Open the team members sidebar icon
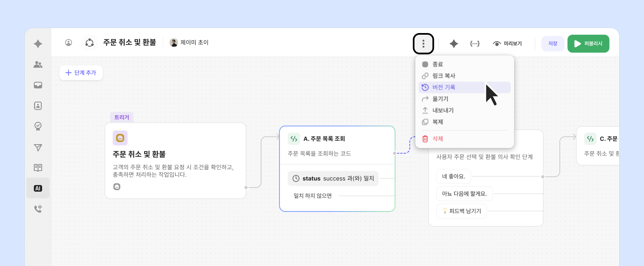The height and width of the screenshot is (266, 644). click(38, 64)
